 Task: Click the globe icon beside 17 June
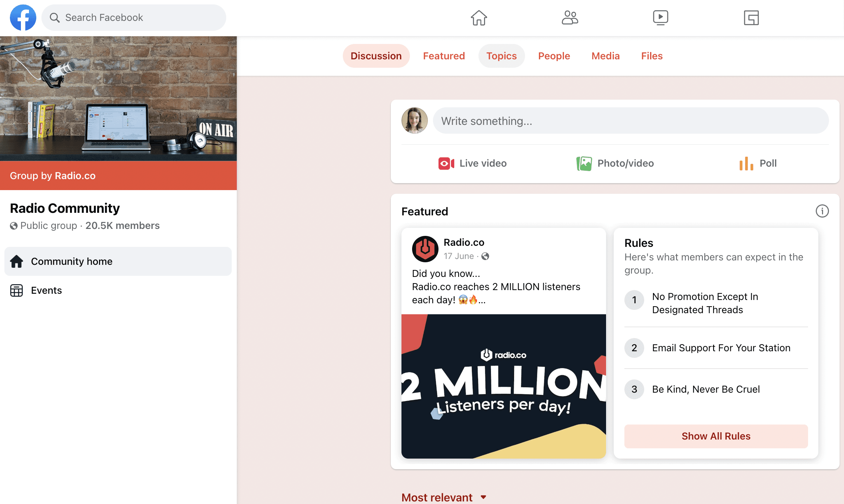pos(485,256)
